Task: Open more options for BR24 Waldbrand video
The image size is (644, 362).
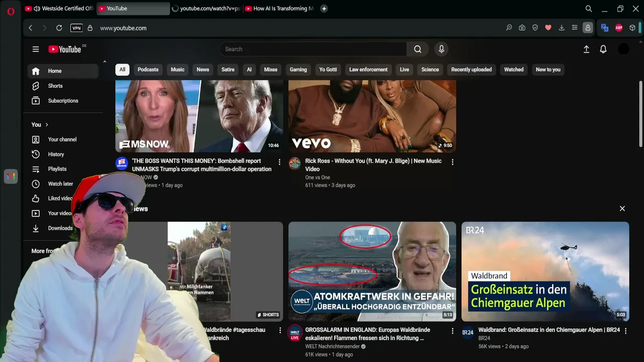Action: (625, 331)
